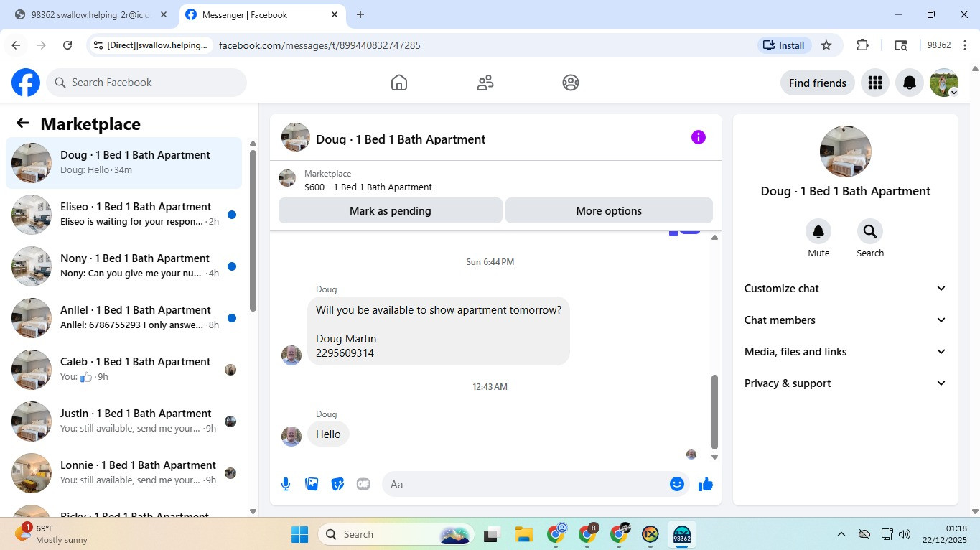Click the browser address bar URL
The height and width of the screenshot is (550, 980).
319,45
